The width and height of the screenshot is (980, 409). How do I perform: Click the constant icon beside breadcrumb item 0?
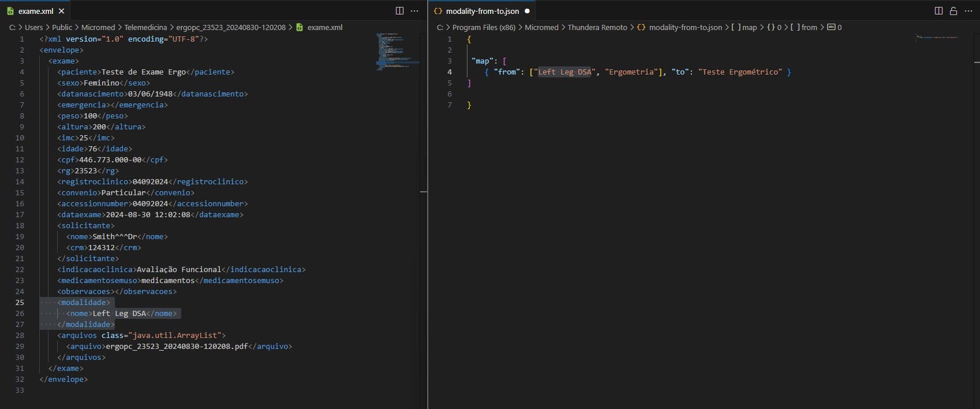pyautogui.click(x=831, y=27)
